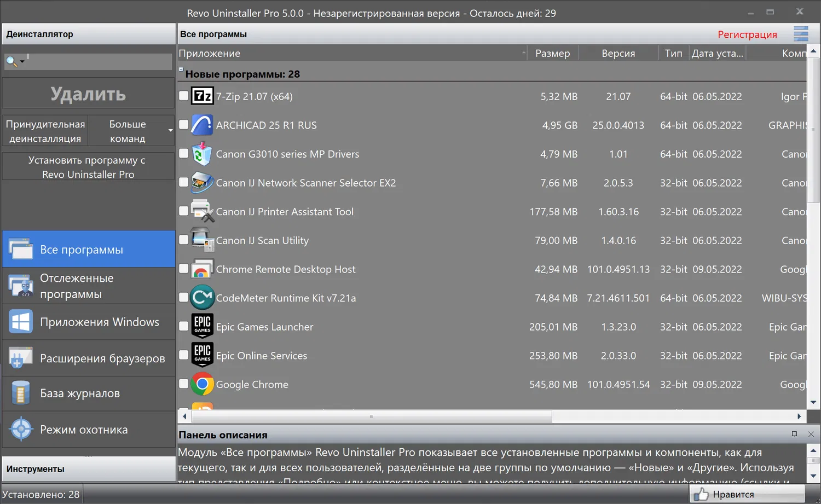Switch to Приложения Windows
Screen dimensions: 821x504
click(x=89, y=322)
